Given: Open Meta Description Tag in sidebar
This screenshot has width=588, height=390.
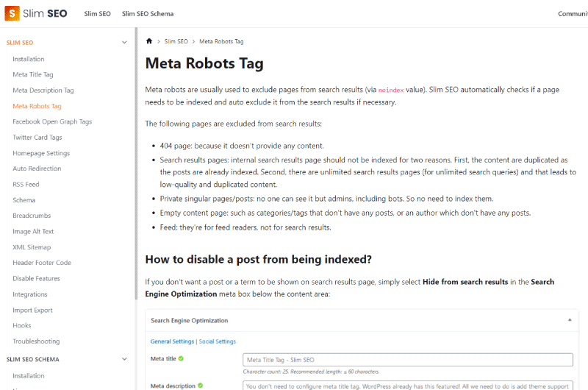Looking at the screenshot, I should [x=43, y=91].
